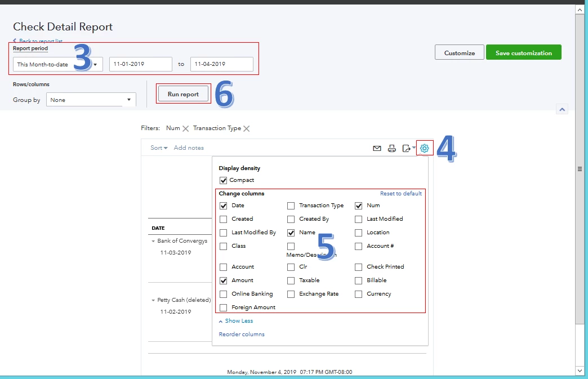Enable the Check Printed column checkbox
The width and height of the screenshot is (588, 379).
click(x=359, y=267)
